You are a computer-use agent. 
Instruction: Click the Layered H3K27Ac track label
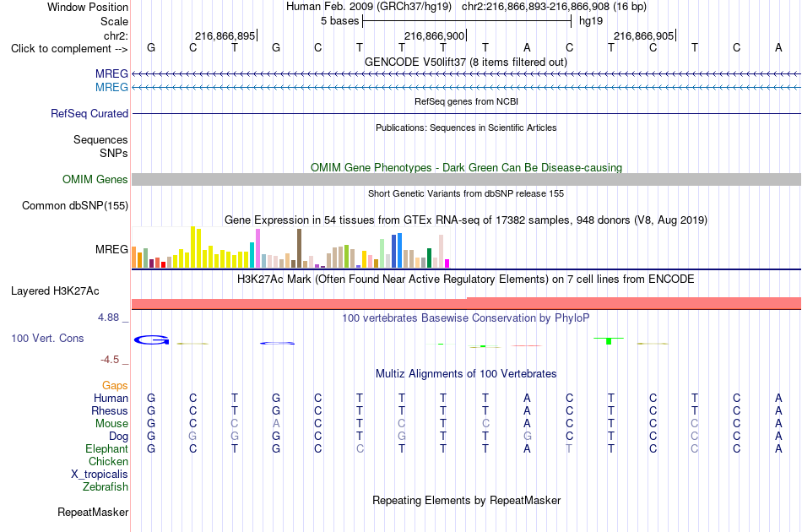pyautogui.click(x=55, y=291)
